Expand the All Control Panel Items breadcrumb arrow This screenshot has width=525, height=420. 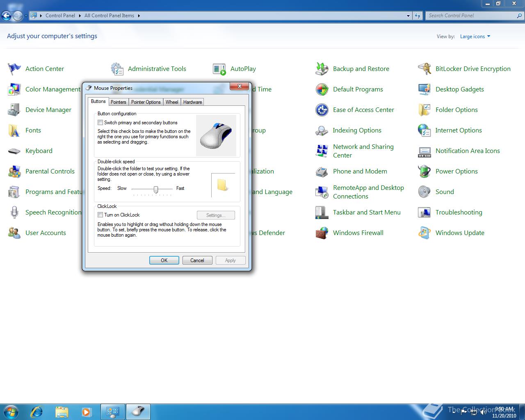pyautogui.click(x=139, y=16)
